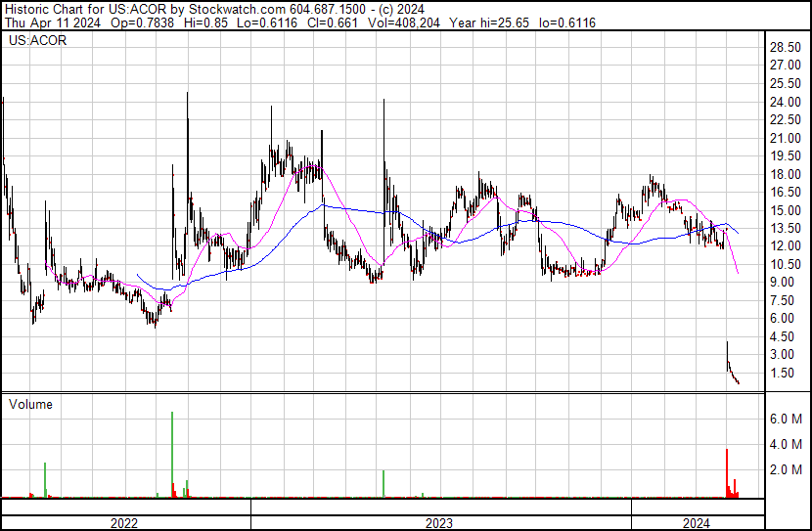Click the 19.50 price axis label
The width and height of the screenshot is (812, 531).
pyautogui.click(x=786, y=155)
